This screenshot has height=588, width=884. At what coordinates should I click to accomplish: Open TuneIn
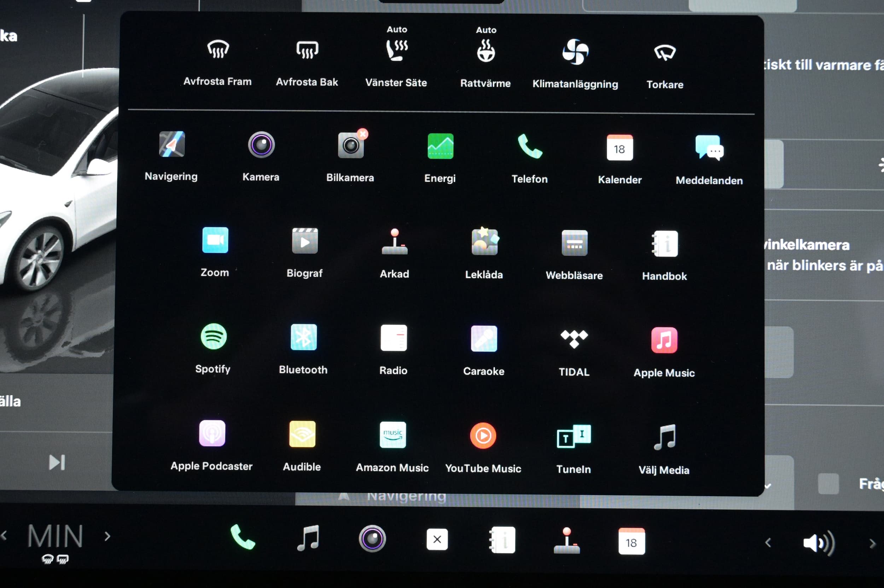pos(574,449)
